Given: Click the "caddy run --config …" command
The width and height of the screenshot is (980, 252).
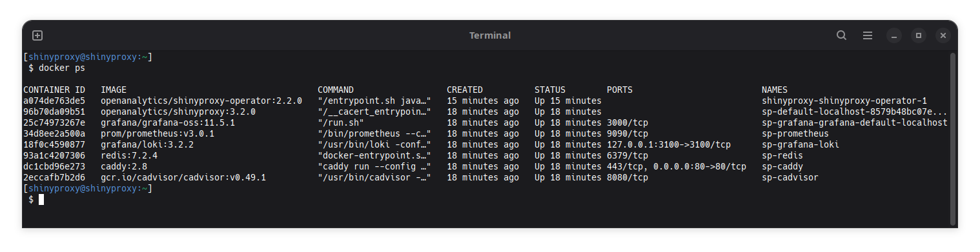Looking at the screenshot, I should point(374,166).
